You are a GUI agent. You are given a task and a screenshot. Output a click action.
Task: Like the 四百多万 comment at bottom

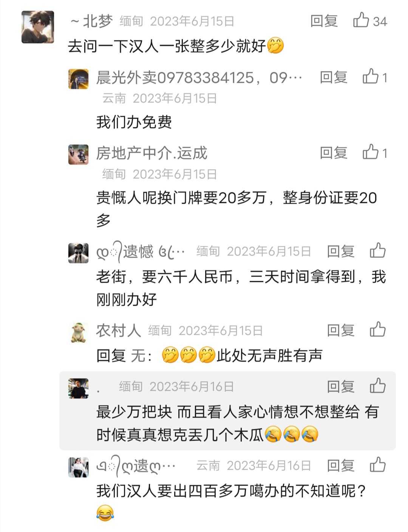click(x=377, y=465)
